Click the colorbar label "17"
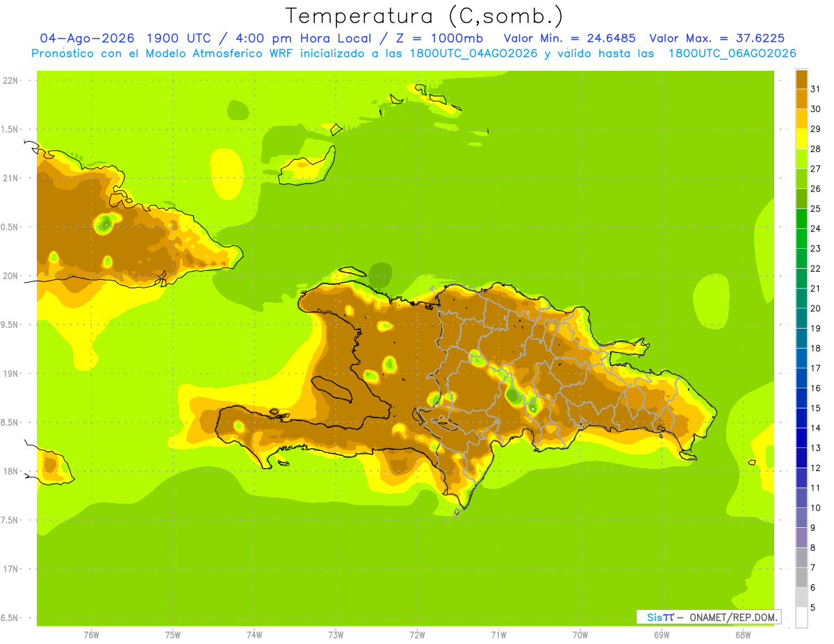 (815, 368)
